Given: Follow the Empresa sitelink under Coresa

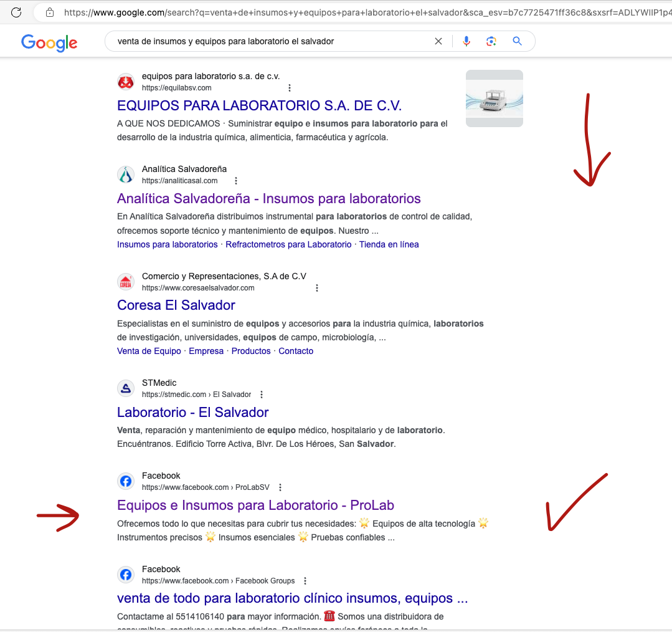Looking at the screenshot, I should point(206,351).
